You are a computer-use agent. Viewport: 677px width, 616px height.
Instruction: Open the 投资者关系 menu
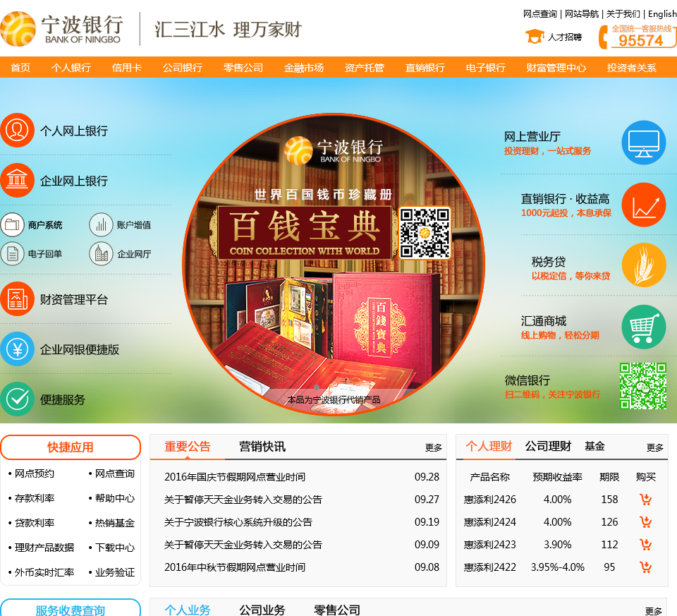[632, 68]
